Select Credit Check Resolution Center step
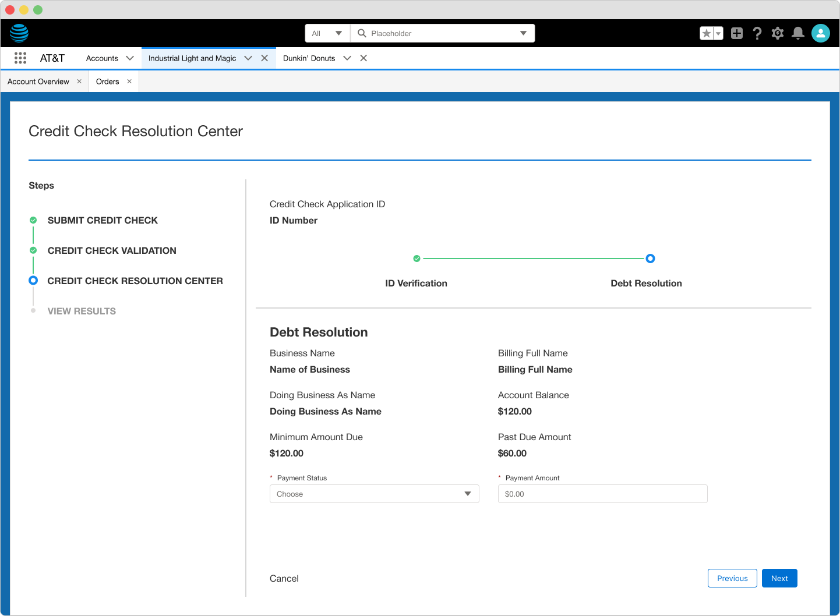 (135, 281)
